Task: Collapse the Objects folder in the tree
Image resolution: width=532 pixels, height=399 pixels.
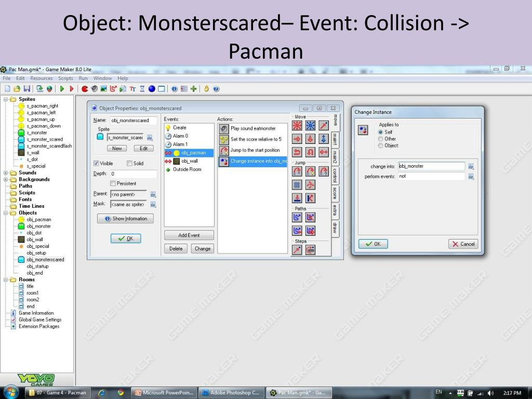Action: click(5, 212)
